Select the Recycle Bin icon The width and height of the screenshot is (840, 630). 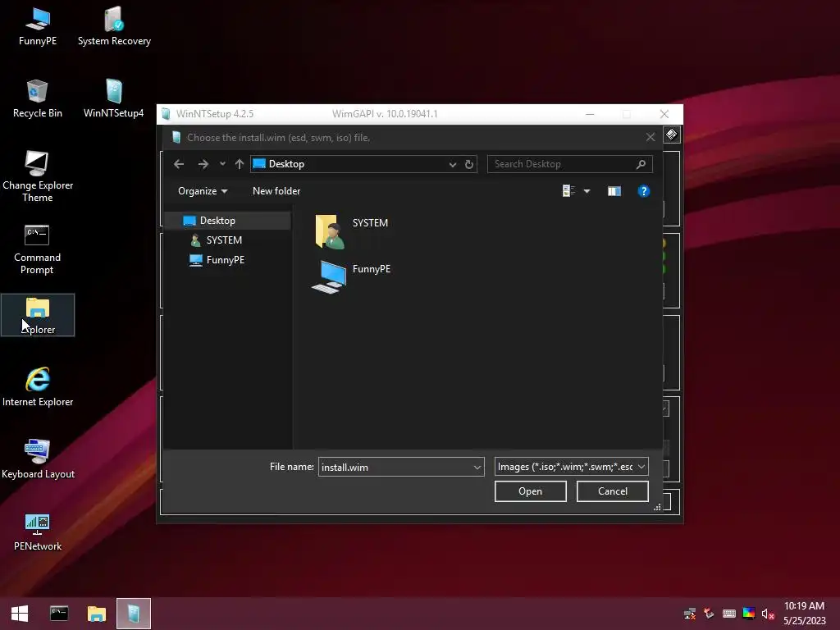click(x=38, y=99)
